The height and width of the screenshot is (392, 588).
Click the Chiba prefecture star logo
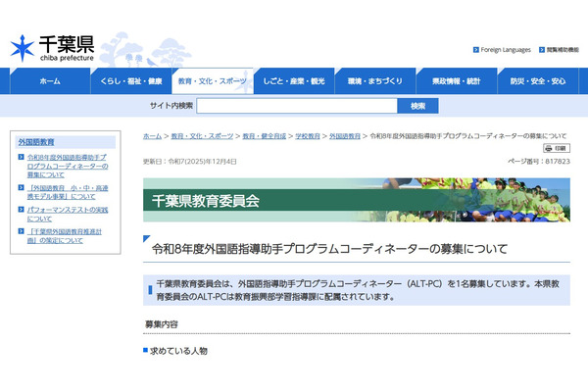click(x=23, y=48)
